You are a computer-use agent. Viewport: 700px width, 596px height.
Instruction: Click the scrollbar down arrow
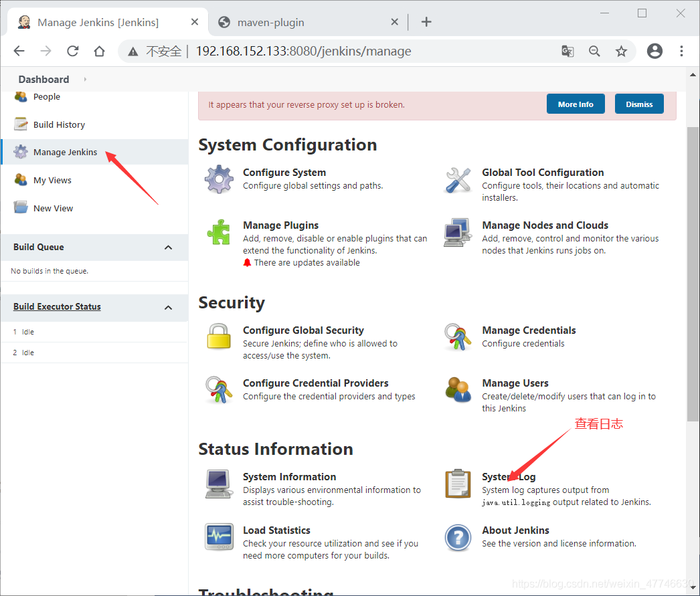click(693, 588)
